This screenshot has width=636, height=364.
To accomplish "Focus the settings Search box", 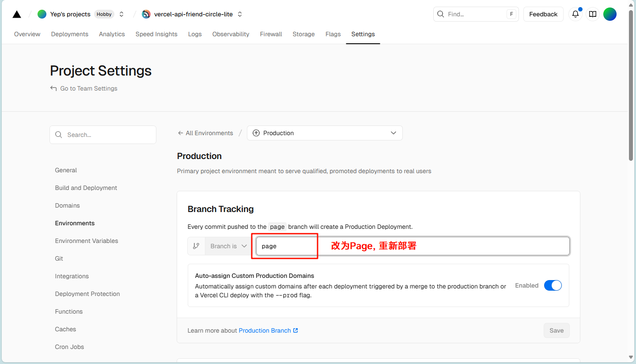I will tap(103, 135).
